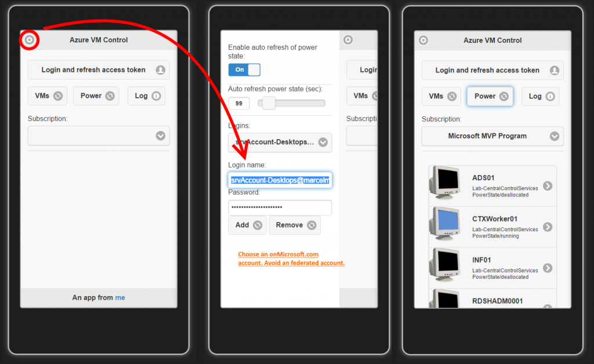Click the auto refresh seconds slider handle
The height and width of the screenshot is (364, 594).
coord(268,103)
